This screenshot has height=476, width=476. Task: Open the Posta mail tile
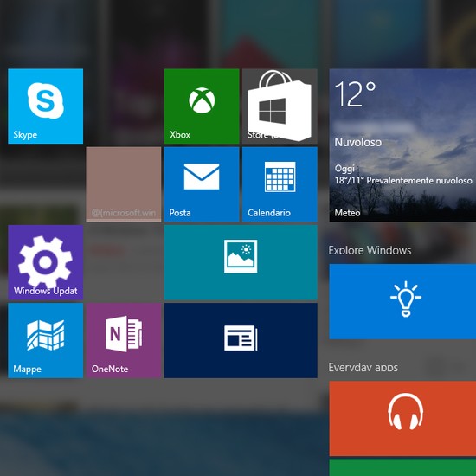[202, 184]
